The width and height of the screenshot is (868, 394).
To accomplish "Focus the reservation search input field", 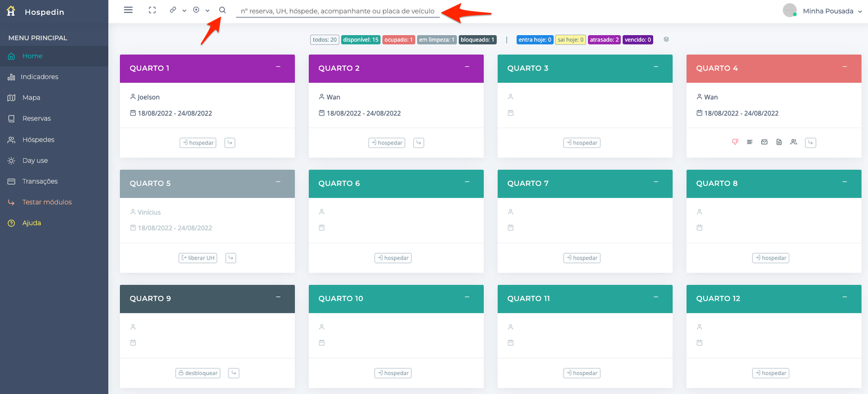I will tap(338, 11).
